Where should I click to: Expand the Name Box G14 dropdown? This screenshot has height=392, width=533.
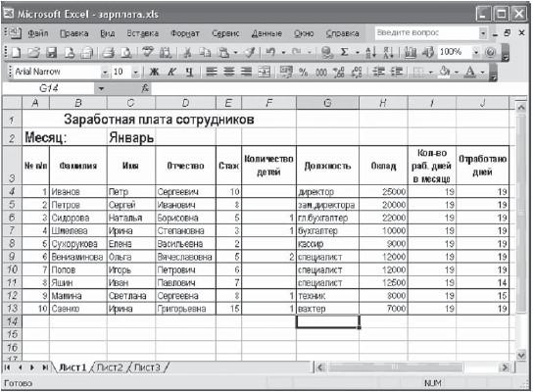101,89
